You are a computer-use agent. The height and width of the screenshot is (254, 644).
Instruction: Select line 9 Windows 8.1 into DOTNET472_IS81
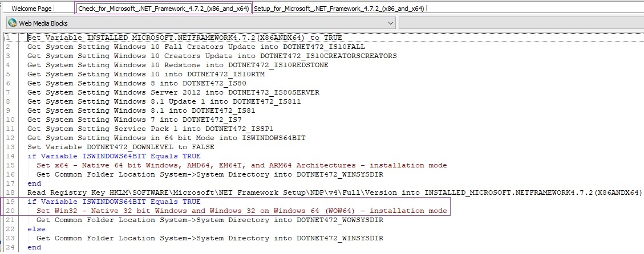[141, 110]
